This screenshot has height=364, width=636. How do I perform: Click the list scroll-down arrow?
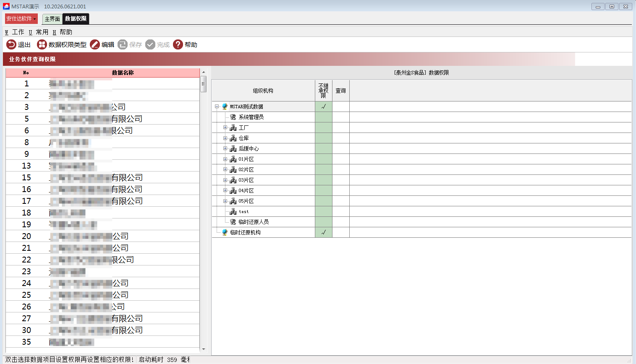click(x=204, y=349)
